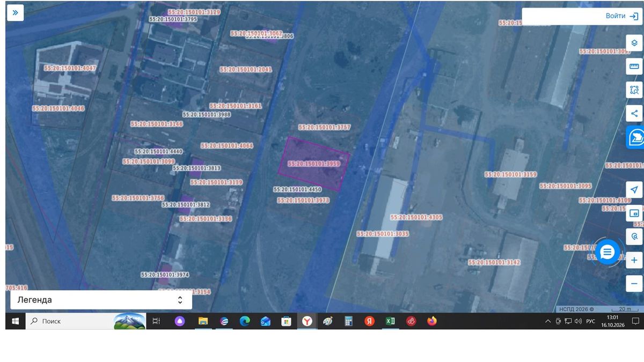Click parcel label 55:20:150101:4047
The width and height of the screenshot is (644, 362).
coord(70,68)
